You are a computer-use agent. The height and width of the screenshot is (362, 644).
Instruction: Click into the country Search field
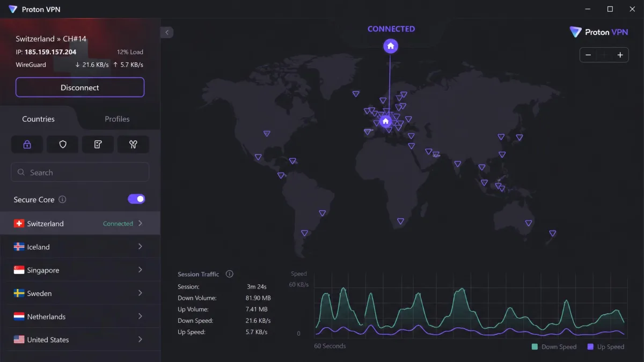click(80, 172)
